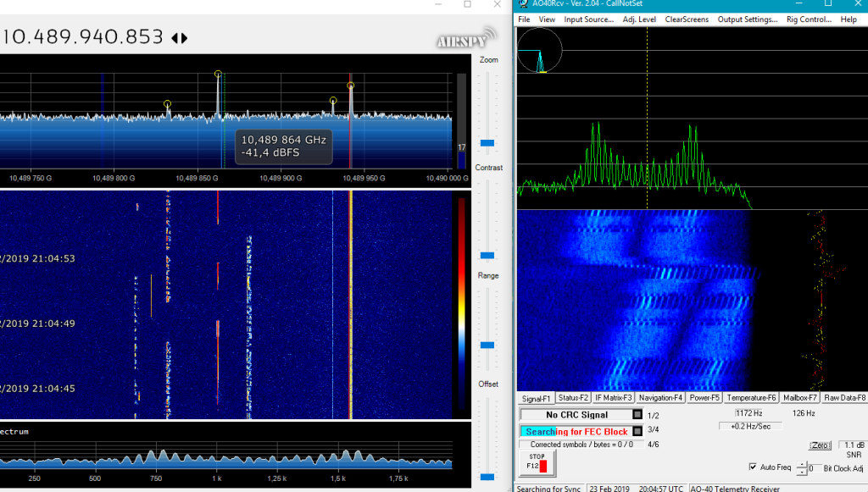Open Rig Control... menu
Screen dimensions: 868x492
click(809, 19)
